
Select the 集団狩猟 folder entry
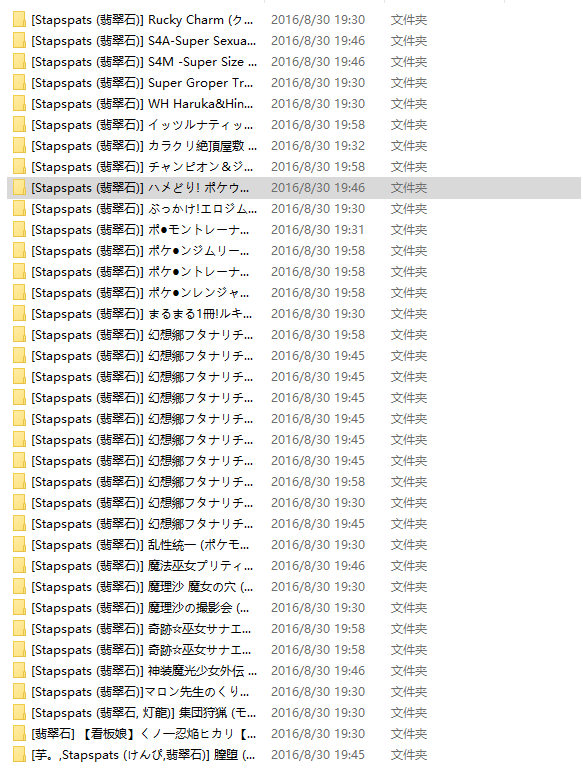(144, 713)
